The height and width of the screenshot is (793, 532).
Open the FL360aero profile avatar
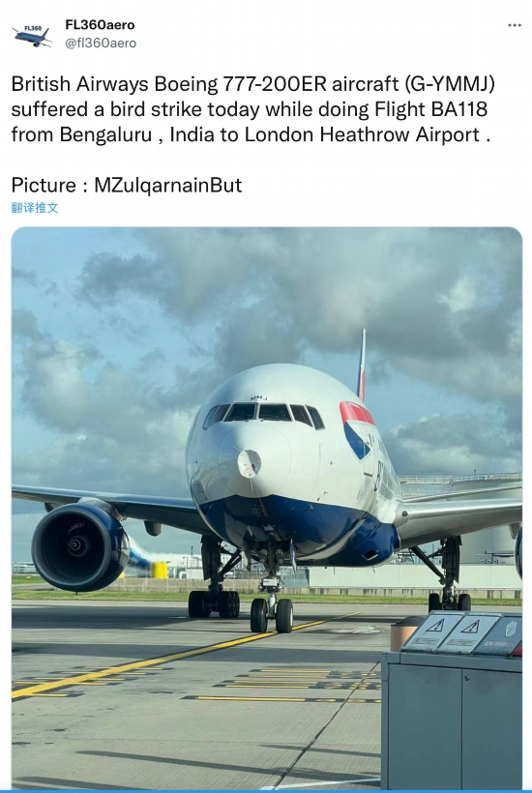[32, 35]
